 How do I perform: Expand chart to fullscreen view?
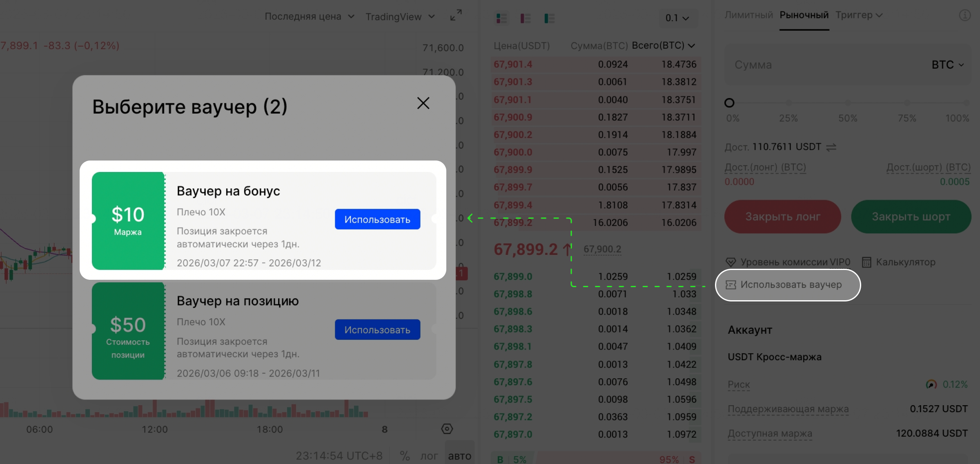point(456,15)
